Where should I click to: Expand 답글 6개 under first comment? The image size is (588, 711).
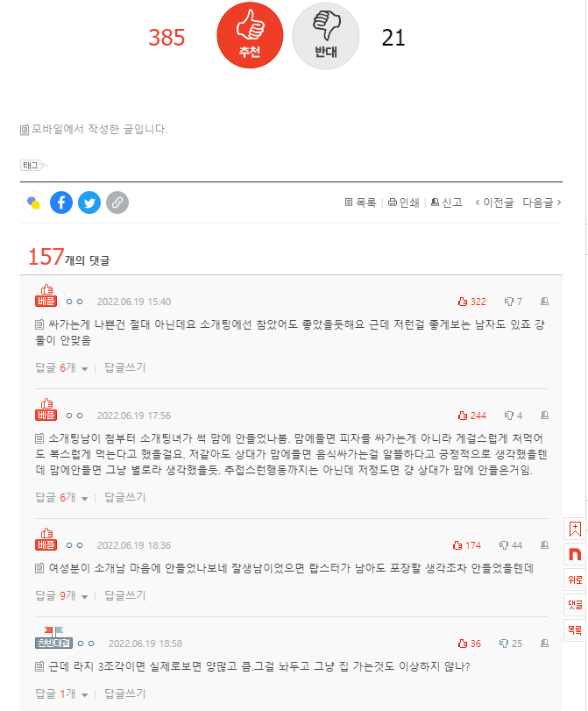pyautogui.click(x=61, y=367)
